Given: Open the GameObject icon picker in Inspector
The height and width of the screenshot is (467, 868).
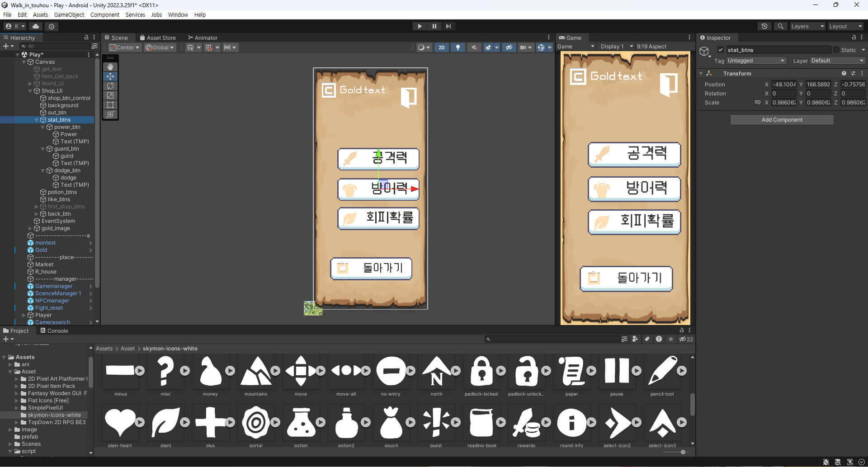Looking at the screenshot, I should pos(705,52).
